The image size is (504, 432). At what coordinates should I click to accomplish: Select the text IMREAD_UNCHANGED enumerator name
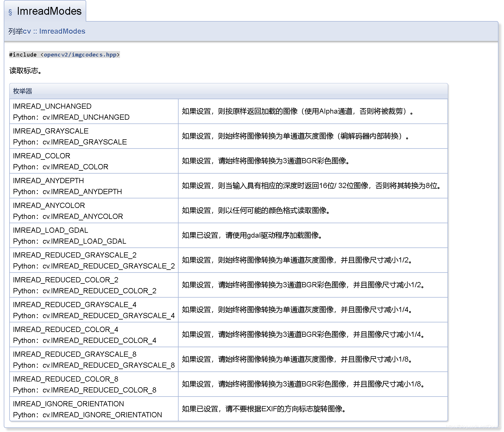52,106
